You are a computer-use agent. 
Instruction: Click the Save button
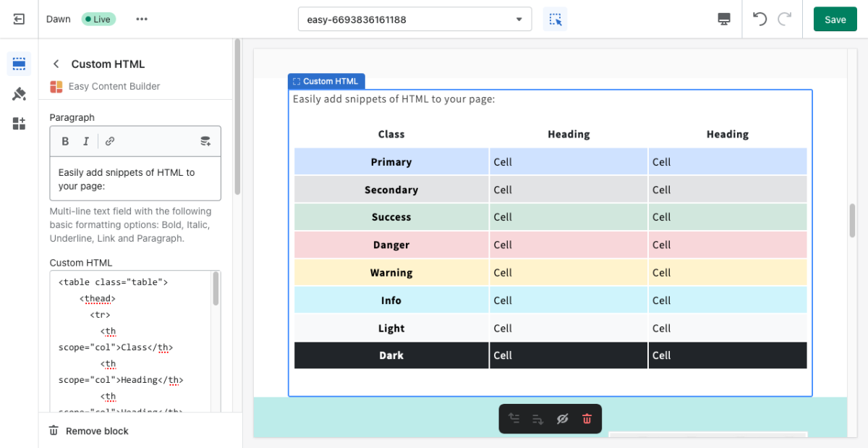835,20
